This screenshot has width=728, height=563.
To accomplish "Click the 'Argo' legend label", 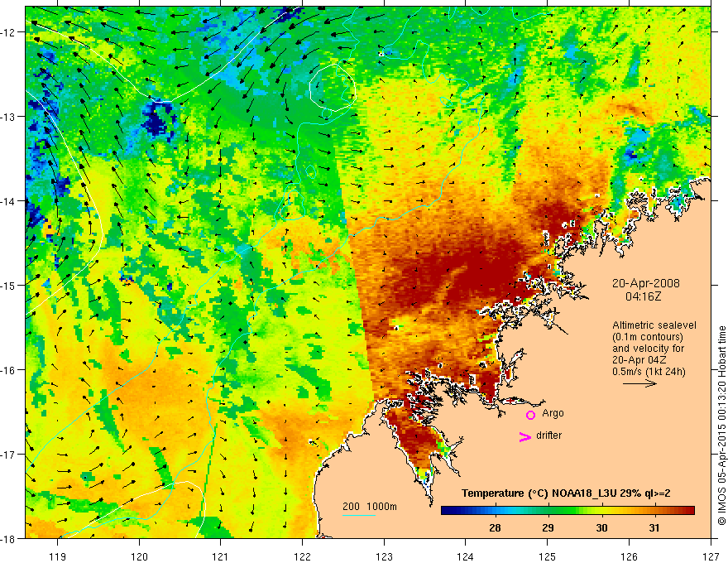I will coord(553,413).
